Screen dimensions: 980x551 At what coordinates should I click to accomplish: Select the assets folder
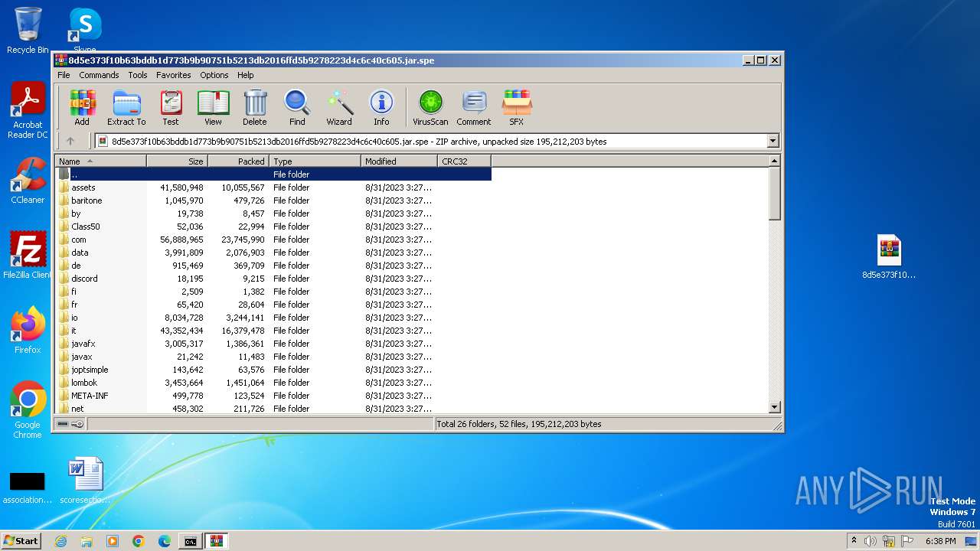coord(83,187)
